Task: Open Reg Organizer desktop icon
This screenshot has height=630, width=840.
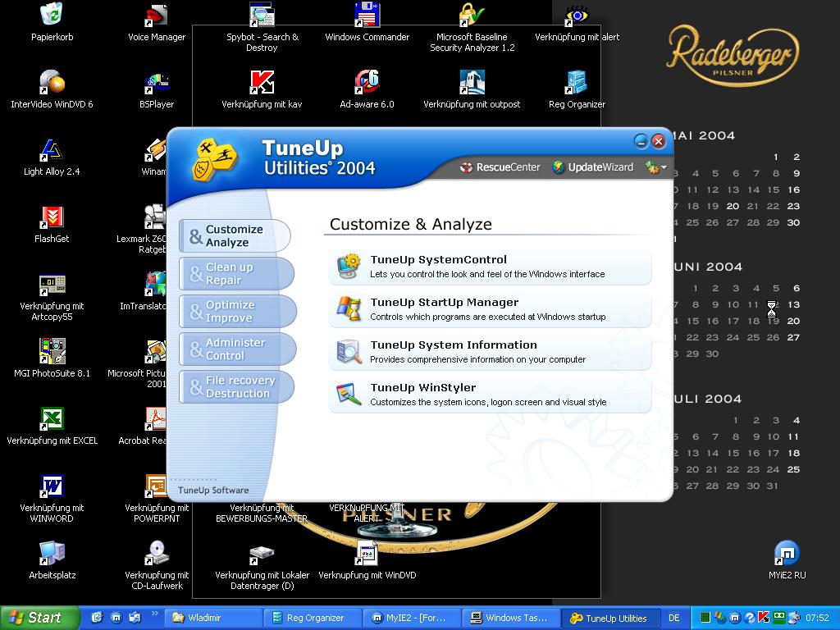Action: tap(577, 89)
